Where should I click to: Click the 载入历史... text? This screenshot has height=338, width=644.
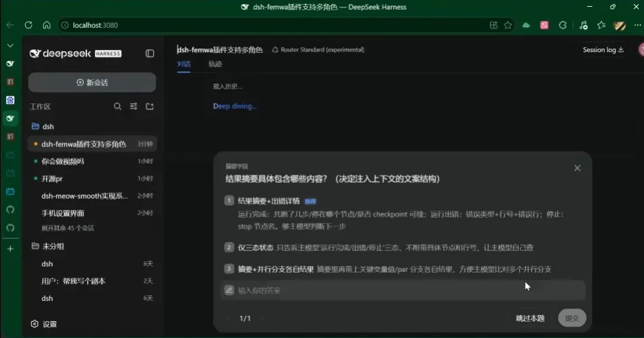[227, 86]
